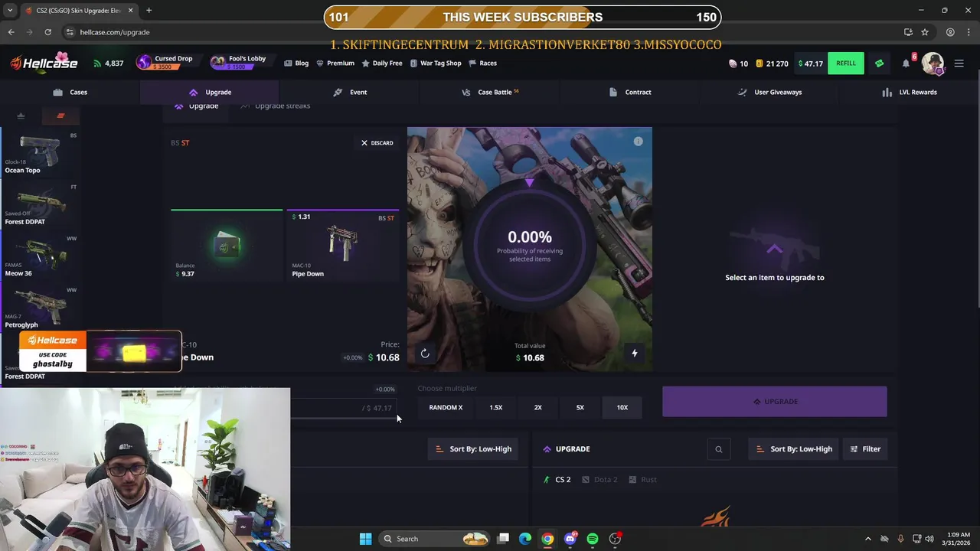Click the coins balance 21 270
980x551 pixels.
point(772,64)
